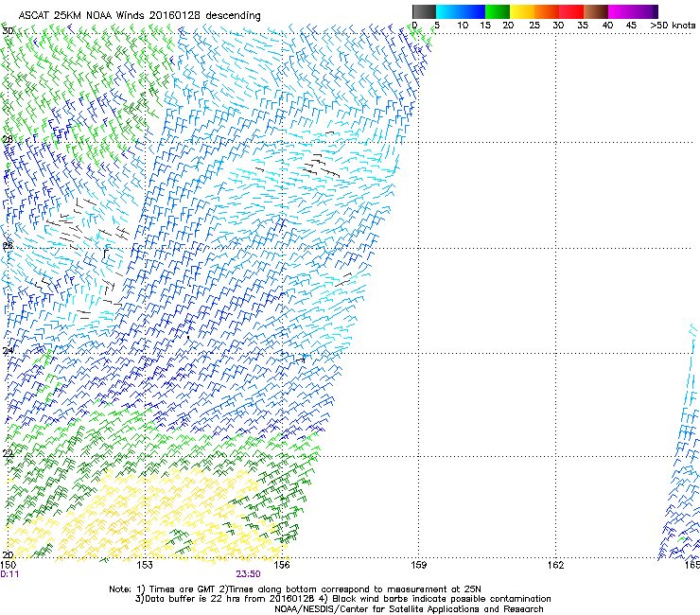This screenshot has width=700, height=615.
Task: Click the title 'ASCAT 25KM NOAA Winds 20160128 descending'
Action: click(139, 15)
